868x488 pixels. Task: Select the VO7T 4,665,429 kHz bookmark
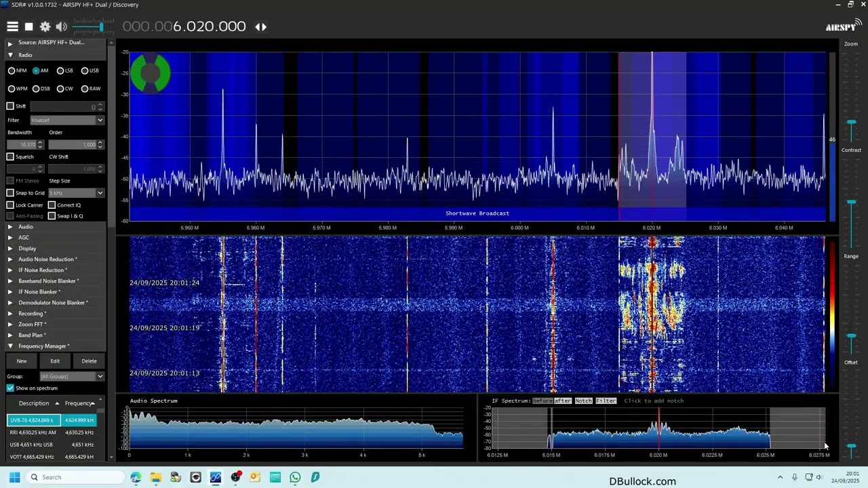52,457
